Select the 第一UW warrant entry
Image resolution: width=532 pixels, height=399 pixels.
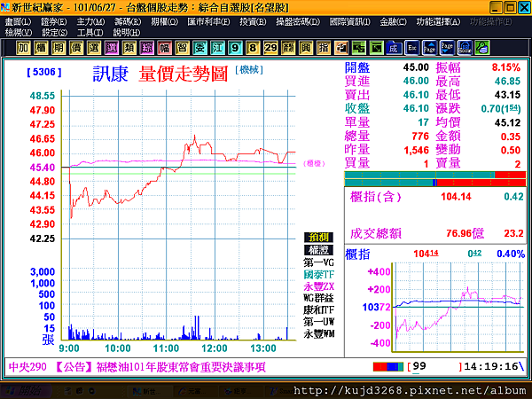point(318,322)
